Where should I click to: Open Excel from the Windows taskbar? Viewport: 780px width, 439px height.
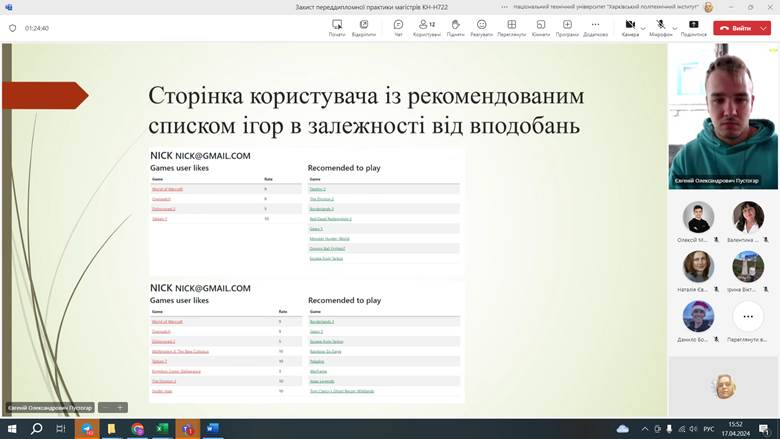[x=161, y=428]
